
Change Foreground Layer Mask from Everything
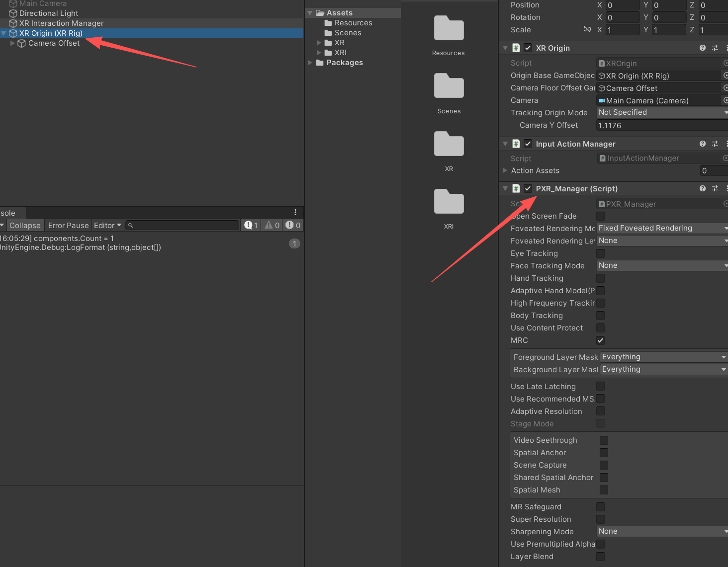[663, 357]
